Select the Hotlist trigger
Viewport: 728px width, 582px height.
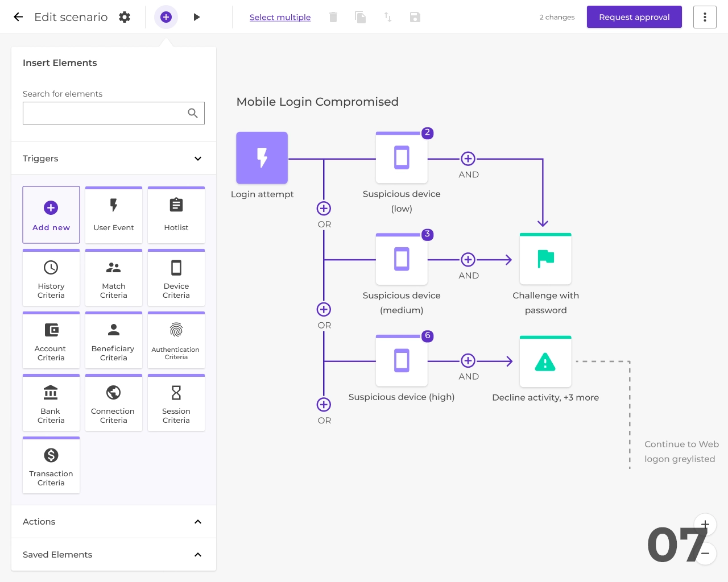(176, 215)
